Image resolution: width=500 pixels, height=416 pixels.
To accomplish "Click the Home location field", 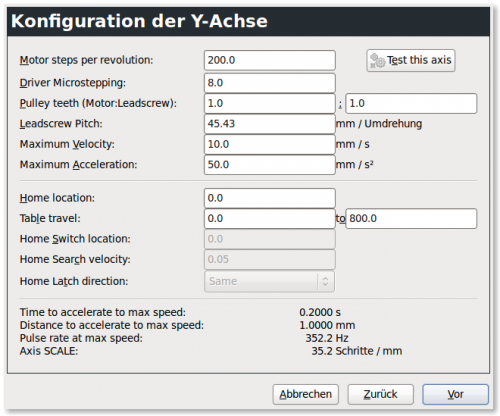I will tap(269, 198).
